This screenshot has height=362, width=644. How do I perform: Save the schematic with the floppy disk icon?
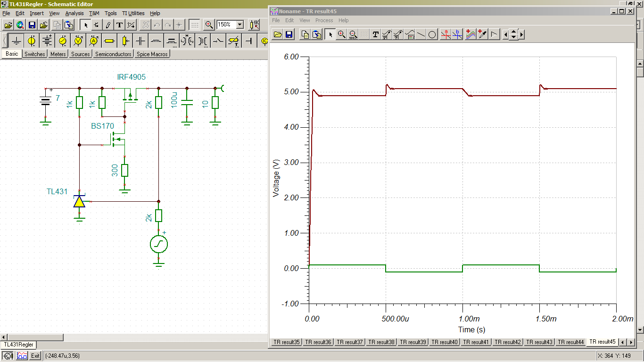tap(32, 25)
